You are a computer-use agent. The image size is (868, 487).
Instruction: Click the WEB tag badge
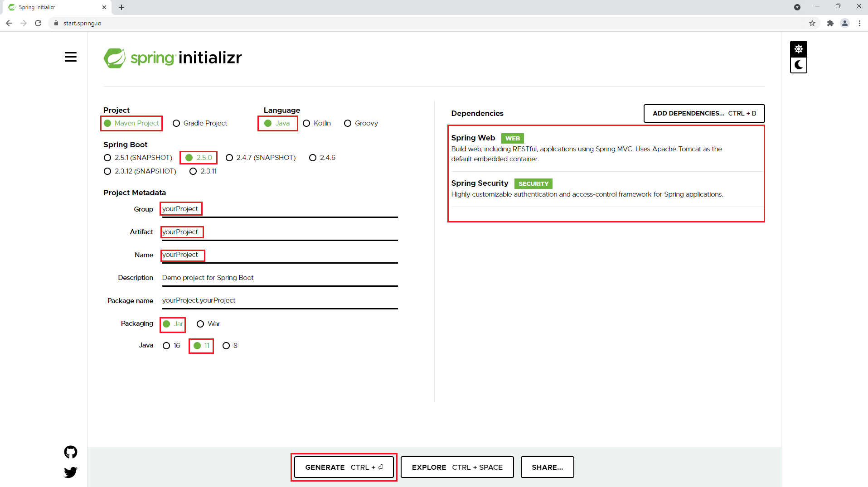pyautogui.click(x=512, y=138)
